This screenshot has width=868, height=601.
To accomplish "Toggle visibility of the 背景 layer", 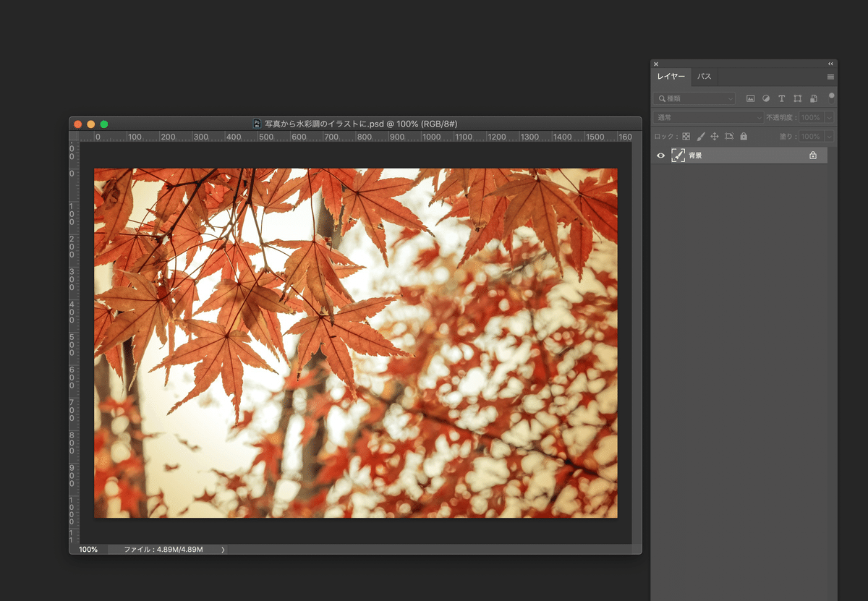I will coord(660,155).
